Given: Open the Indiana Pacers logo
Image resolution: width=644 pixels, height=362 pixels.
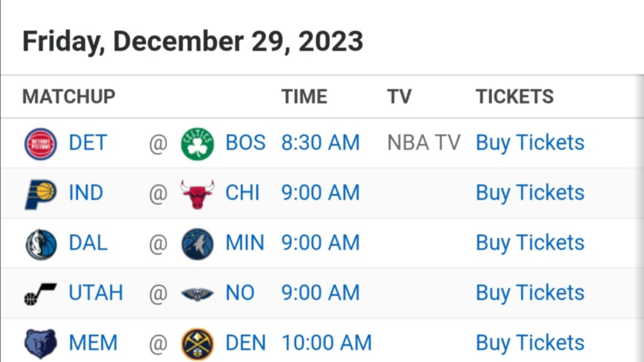Looking at the screenshot, I should click(x=41, y=194).
